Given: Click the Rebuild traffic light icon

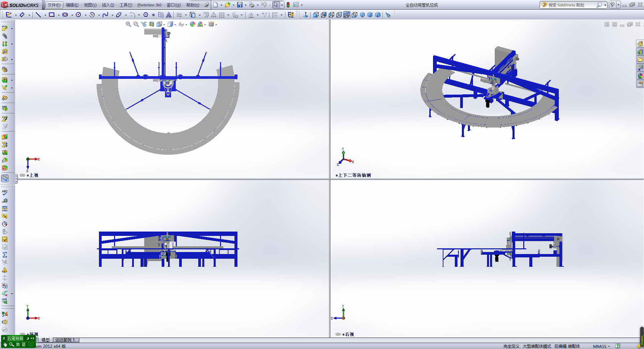Looking at the screenshot, I should [x=288, y=5].
